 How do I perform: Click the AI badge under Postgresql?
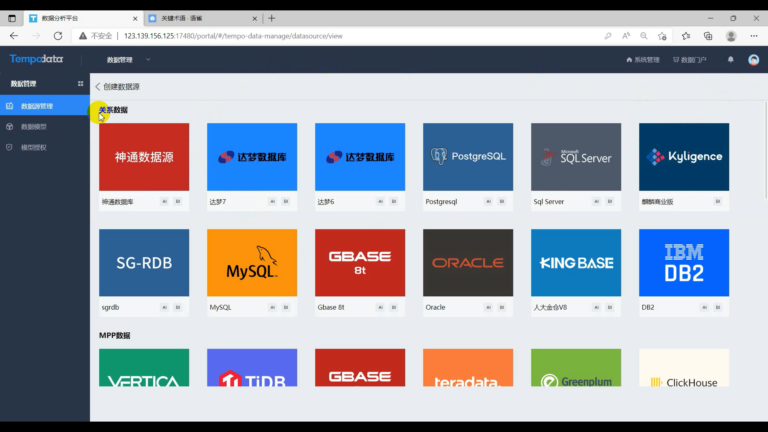tap(488, 201)
